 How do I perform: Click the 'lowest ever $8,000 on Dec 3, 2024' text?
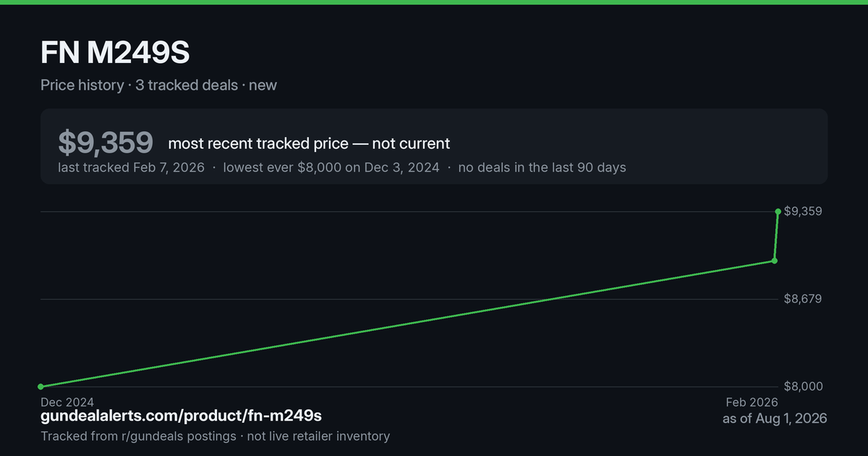click(x=331, y=167)
